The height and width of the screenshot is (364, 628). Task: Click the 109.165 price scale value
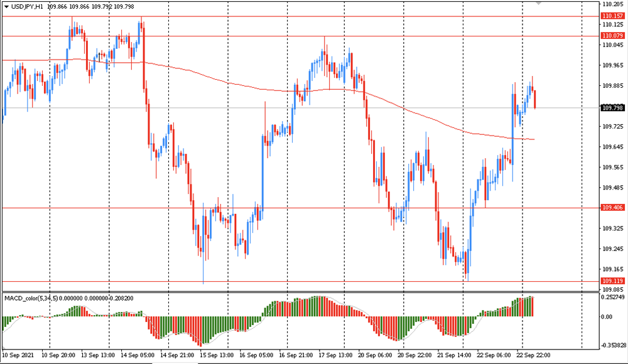(x=613, y=269)
